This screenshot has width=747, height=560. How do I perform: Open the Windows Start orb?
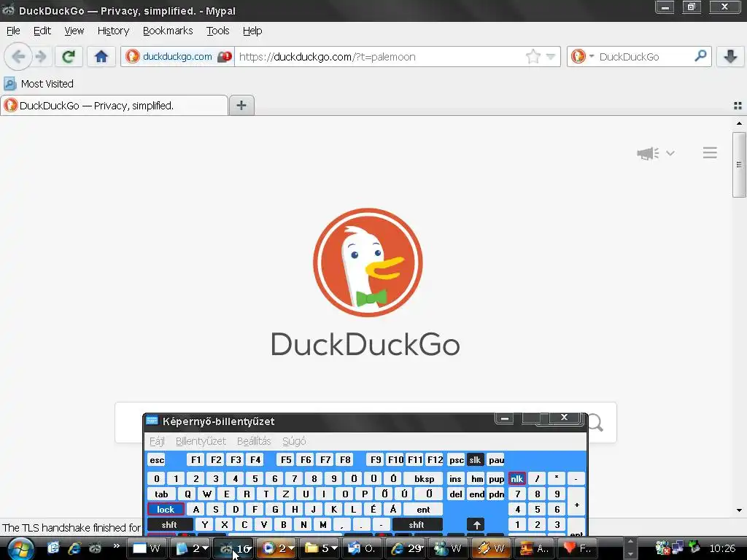(x=20, y=548)
